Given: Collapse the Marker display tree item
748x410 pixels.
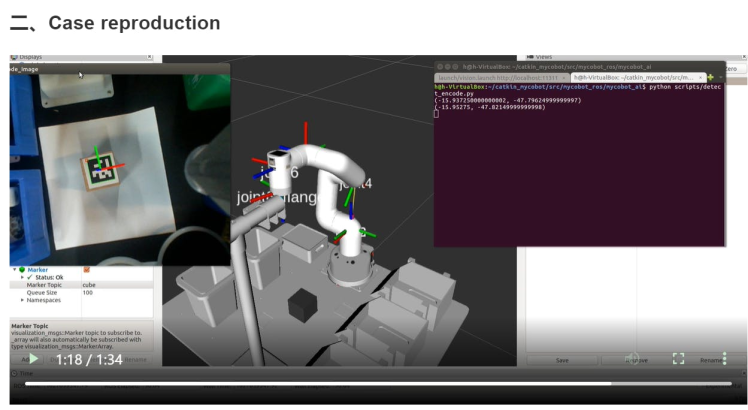Looking at the screenshot, I should tap(14, 270).
